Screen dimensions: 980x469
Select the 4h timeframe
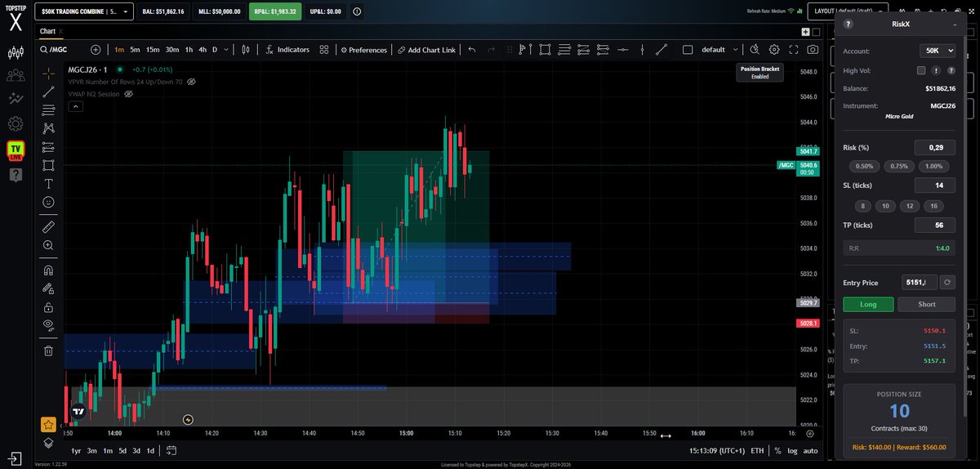[x=202, y=50]
